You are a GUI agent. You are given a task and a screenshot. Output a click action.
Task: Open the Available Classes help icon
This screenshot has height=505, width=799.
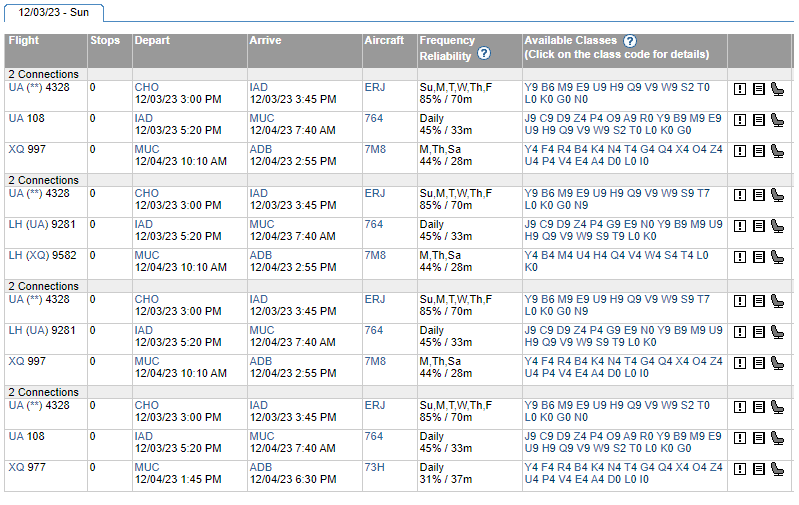click(630, 41)
